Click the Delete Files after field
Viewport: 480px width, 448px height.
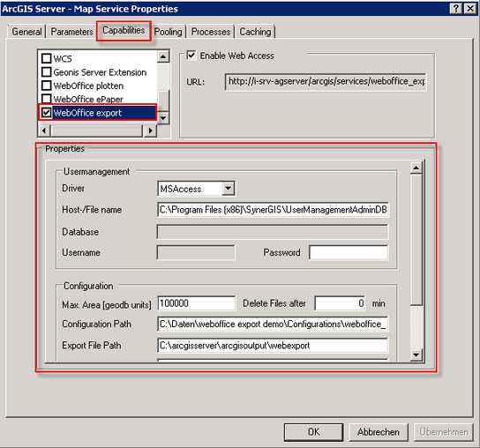coord(340,303)
